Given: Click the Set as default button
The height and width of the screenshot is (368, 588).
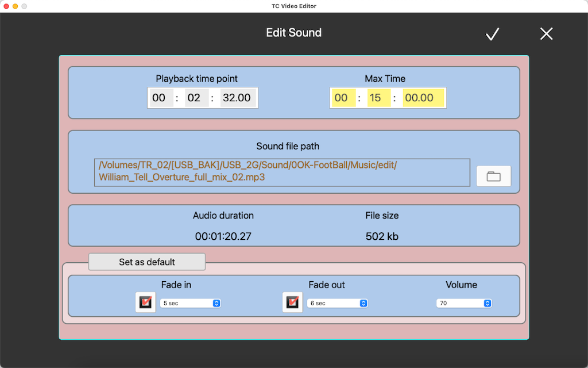Looking at the screenshot, I should click(147, 262).
